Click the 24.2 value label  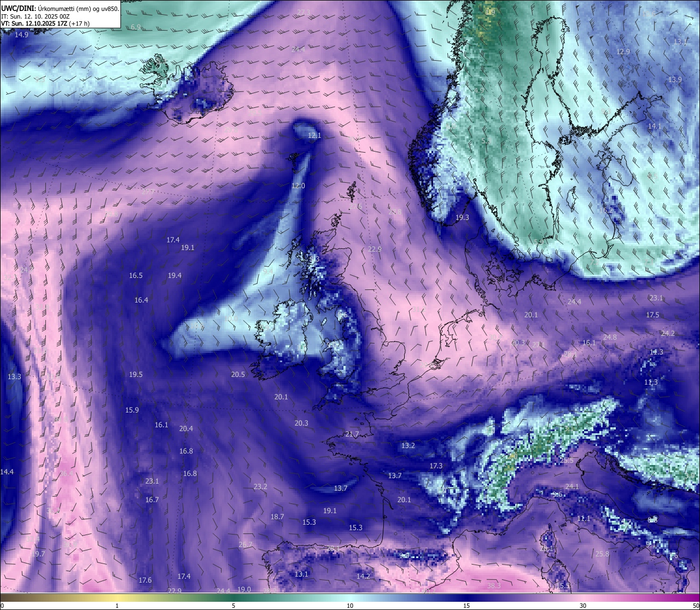[668, 334]
